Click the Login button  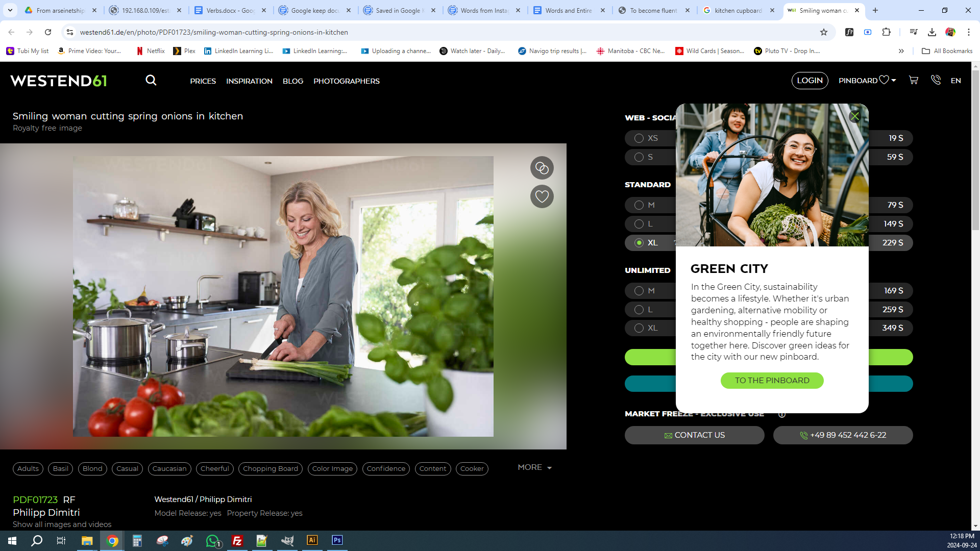[810, 81]
